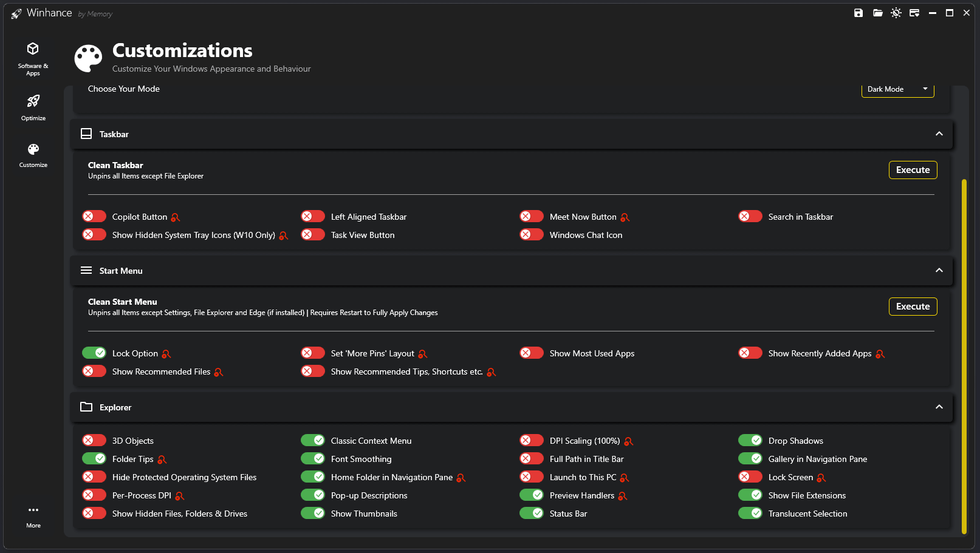Turn off the Classic Context Menu toggle
This screenshot has height=553, width=980.
[313, 441]
